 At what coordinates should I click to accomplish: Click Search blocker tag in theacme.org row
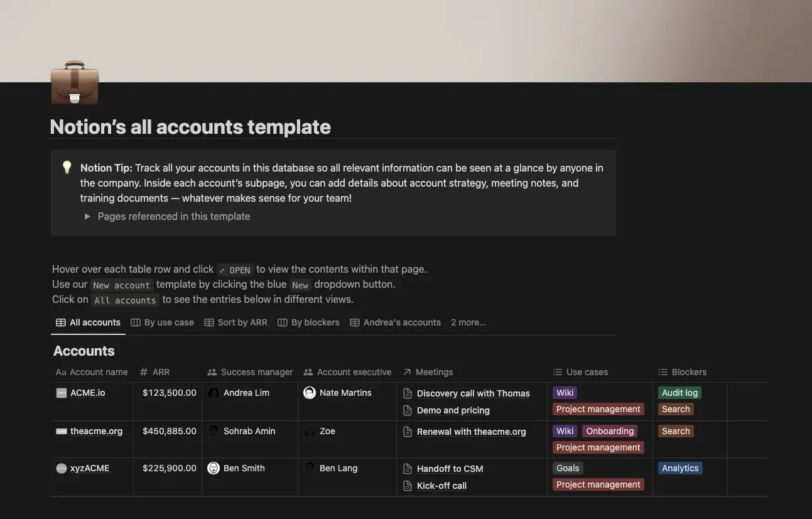pos(676,431)
